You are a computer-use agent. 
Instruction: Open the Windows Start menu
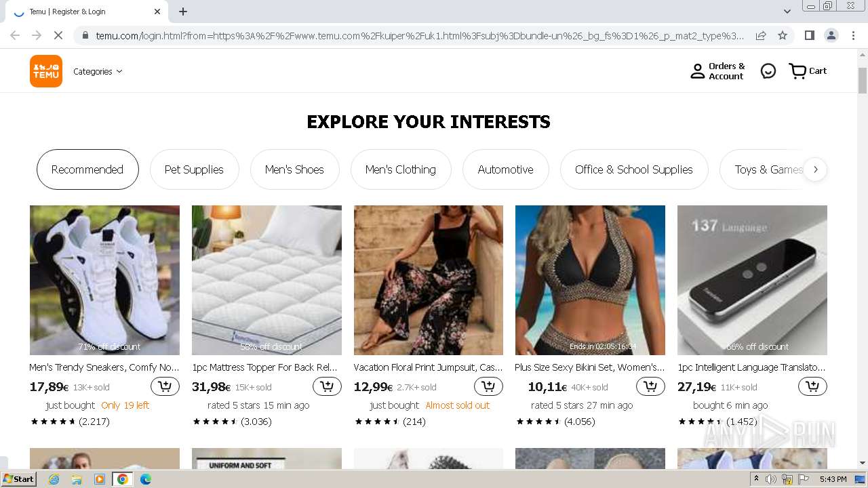18,479
